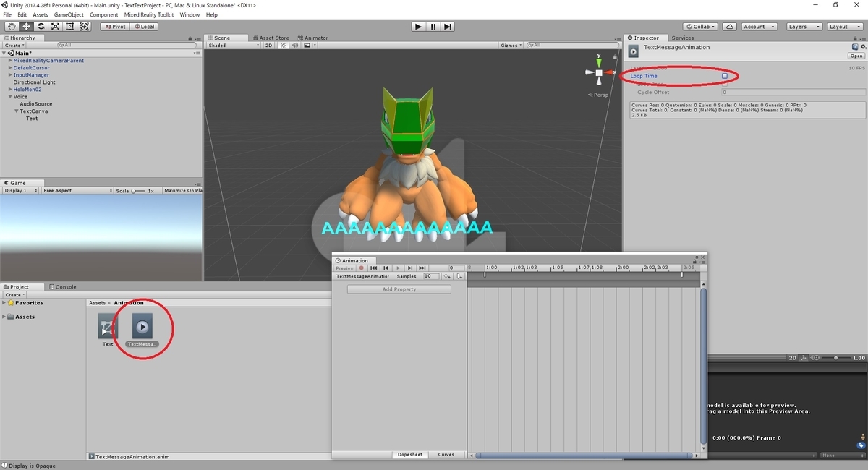Click the main Step frame button
This screenshot has height=470, width=868.
point(448,27)
